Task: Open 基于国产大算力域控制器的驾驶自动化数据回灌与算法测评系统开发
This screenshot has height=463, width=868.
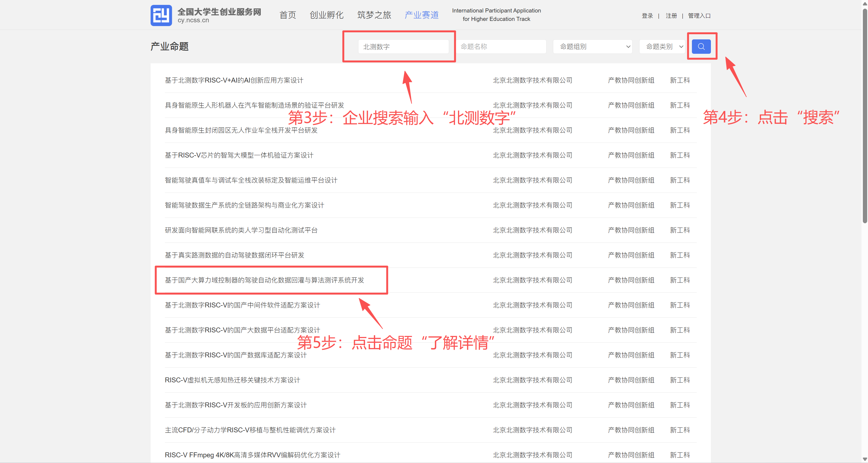Action: coord(265,280)
